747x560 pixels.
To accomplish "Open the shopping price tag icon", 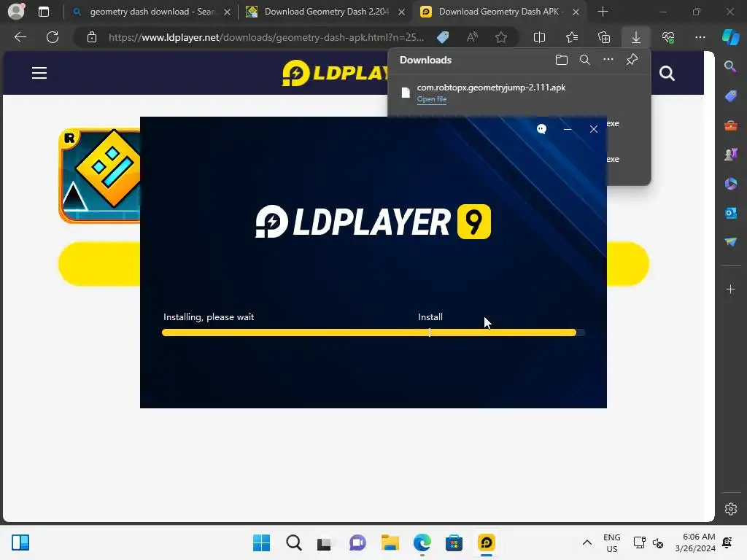I will [x=443, y=37].
